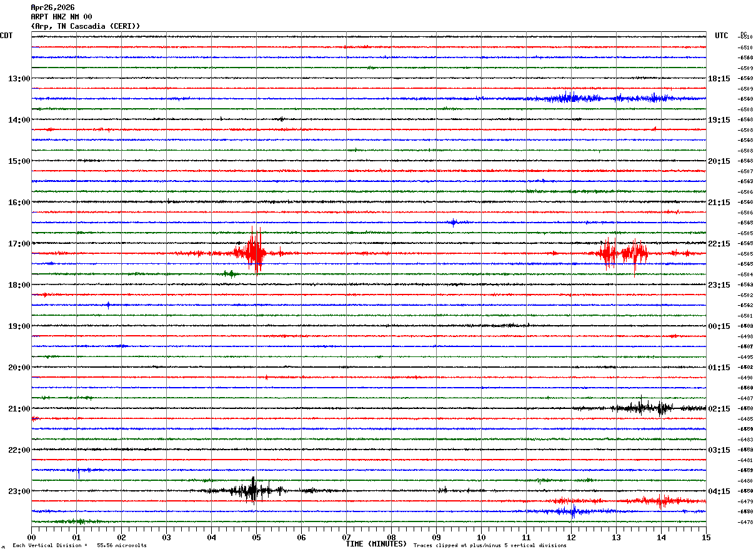
Task: Click the Each Vertical Division 55.56 microvolts note
Action: coord(80,546)
